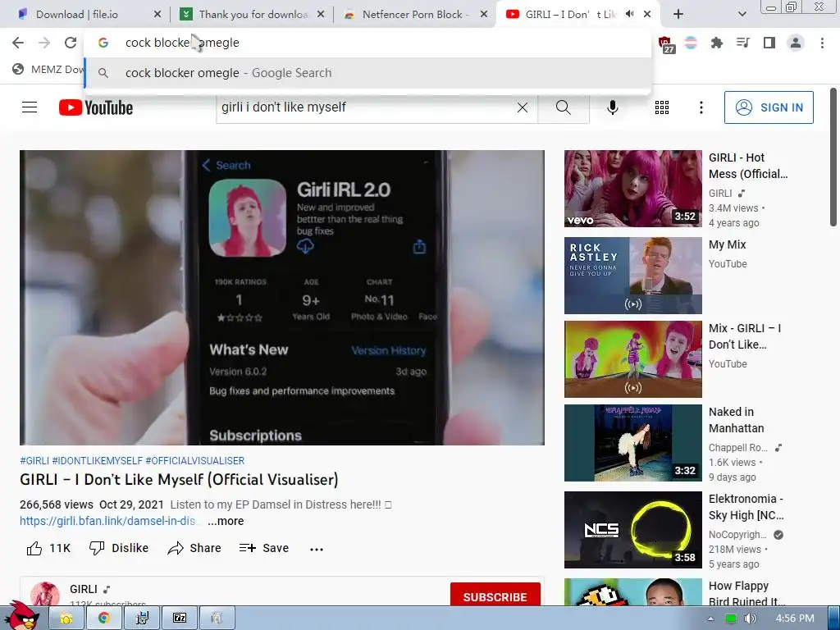Viewport: 840px width, 630px height.
Task: Play GIRLI Hot Mess thumbnail
Action: pos(632,189)
